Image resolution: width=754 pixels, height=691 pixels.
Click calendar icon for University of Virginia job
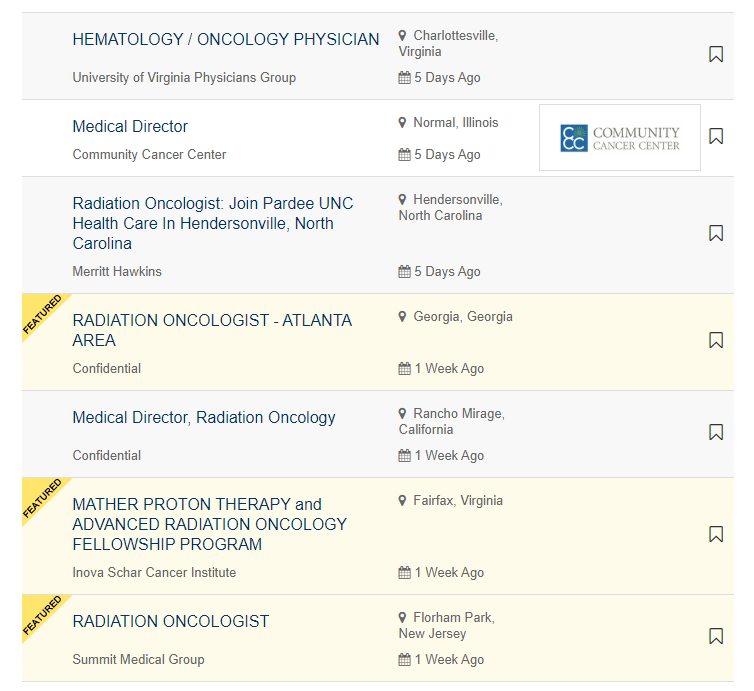pos(404,77)
